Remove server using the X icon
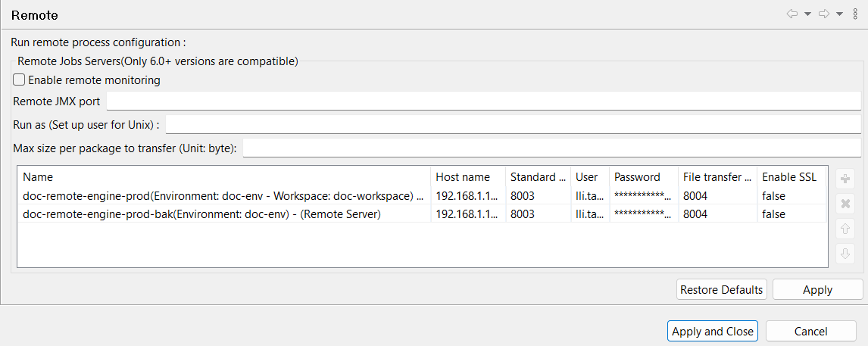 point(845,204)
